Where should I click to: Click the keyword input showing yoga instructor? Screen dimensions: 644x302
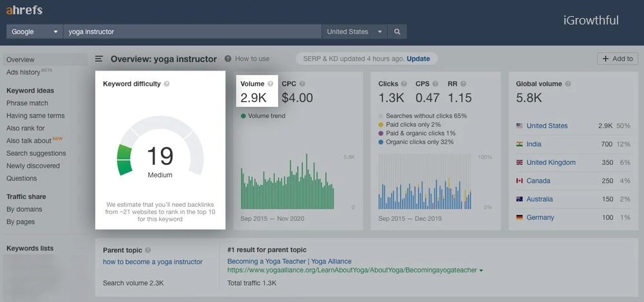[192, 32]
